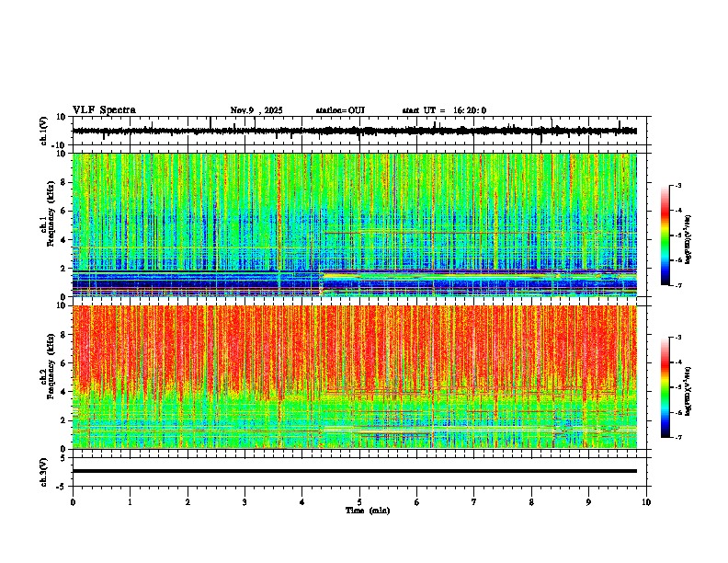Image resolution: width=728 pixels, height=563 pixels.
Task: Click the "6" kHz tick of ch.2 spectrogram
Action: (x=64, y=363)
